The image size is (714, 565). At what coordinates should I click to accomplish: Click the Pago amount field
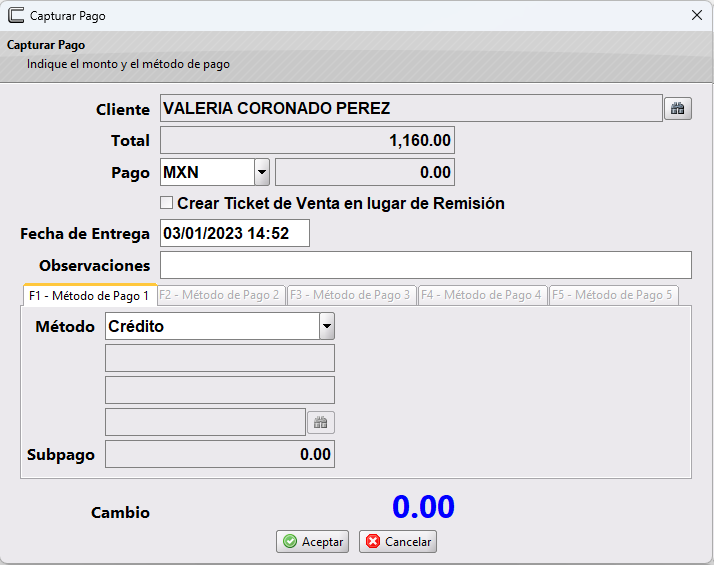(x=365, y=172)
